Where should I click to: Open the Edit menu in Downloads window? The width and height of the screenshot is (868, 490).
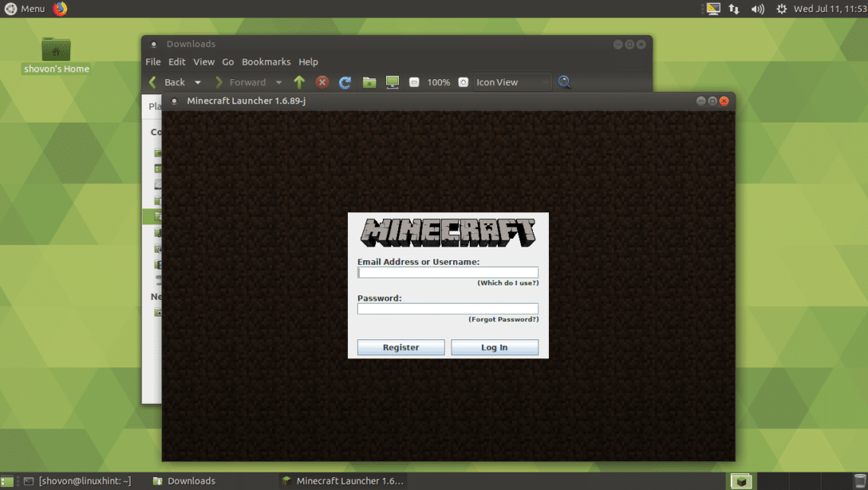click(x=177, y=62)
